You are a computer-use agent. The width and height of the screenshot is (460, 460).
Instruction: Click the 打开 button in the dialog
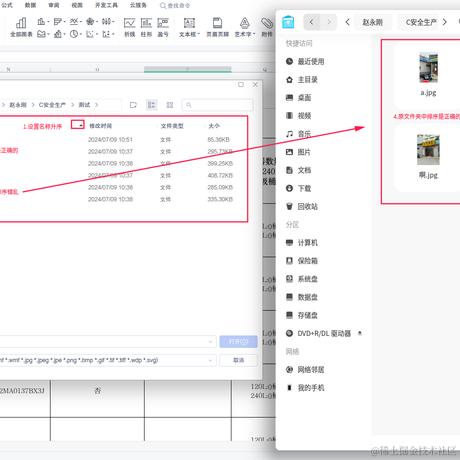click(238, 342)
